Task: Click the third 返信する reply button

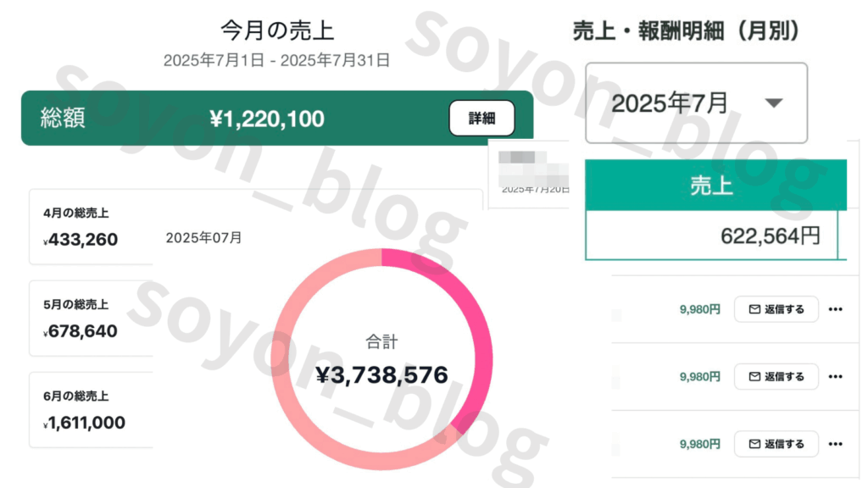Action: (776, 444)
